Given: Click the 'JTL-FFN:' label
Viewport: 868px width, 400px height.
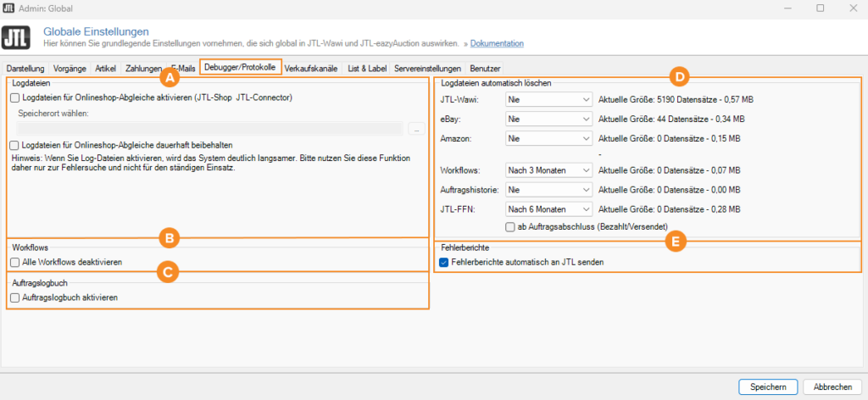Looking at the screenshot, I should click(455, 209).
